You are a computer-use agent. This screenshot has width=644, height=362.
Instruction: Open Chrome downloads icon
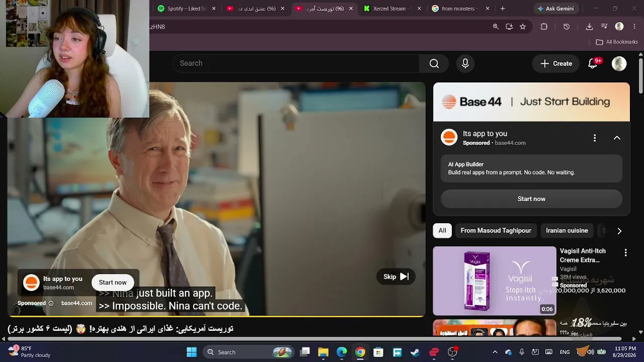pos(589,27)
